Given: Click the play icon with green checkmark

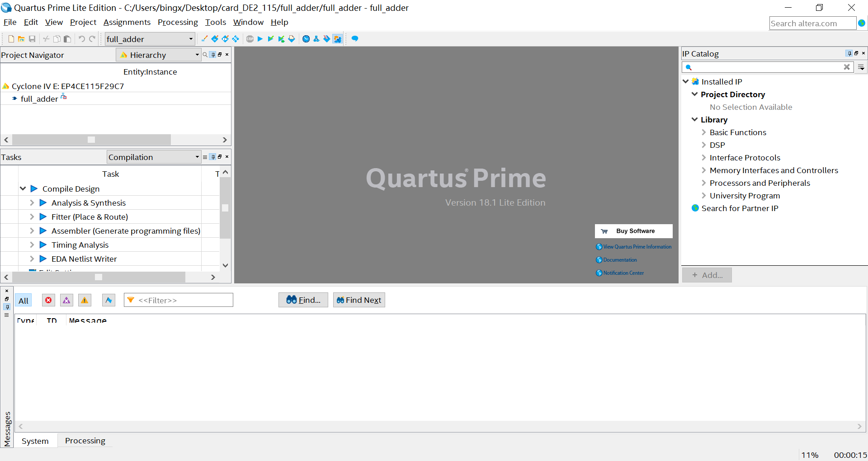Looking at the screenshot, I should [270, 39].
